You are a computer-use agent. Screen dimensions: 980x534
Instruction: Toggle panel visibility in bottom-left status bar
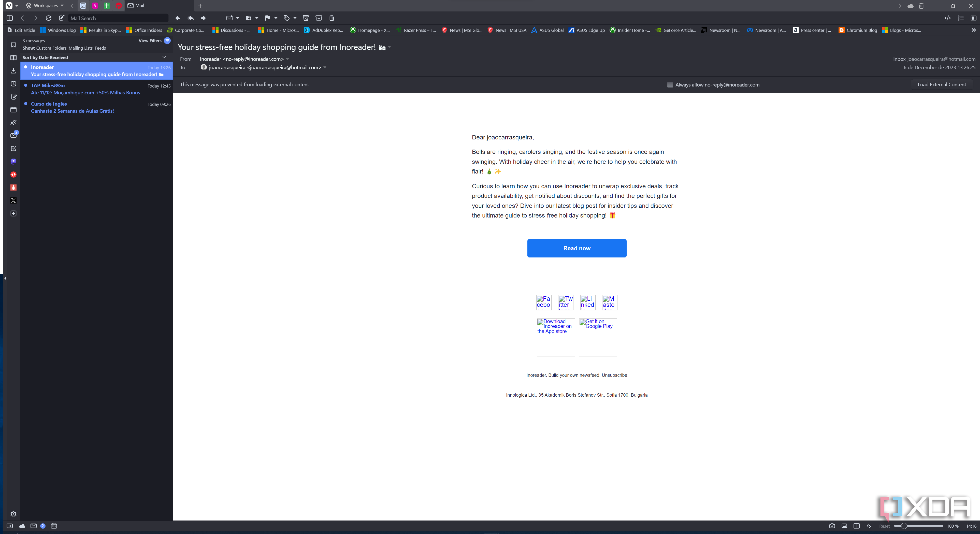click(x=10, y=526)
